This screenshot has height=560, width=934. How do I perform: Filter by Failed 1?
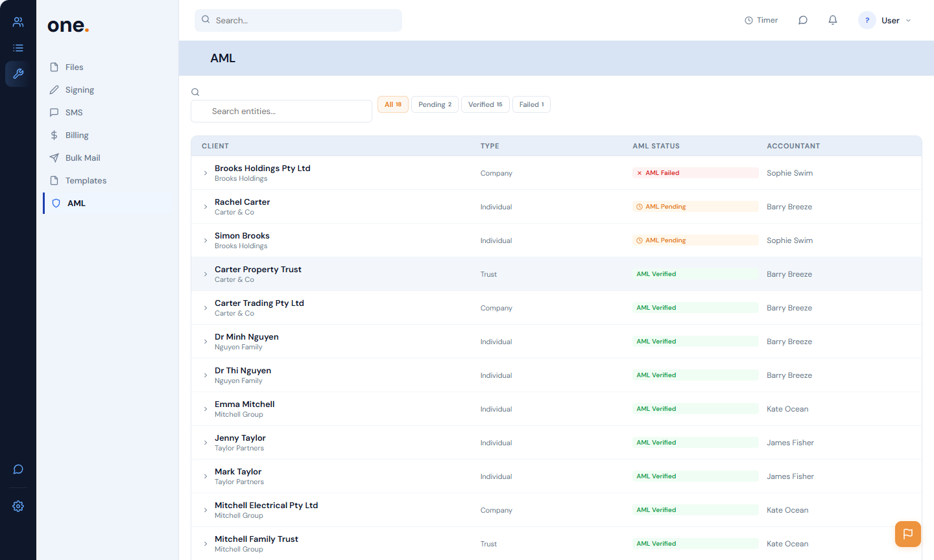pos(531,104)
